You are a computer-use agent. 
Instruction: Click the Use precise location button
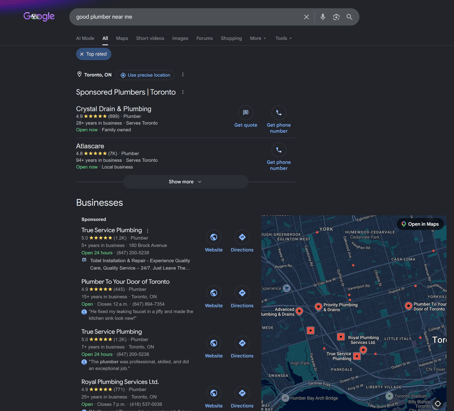[x=145, y=75]
